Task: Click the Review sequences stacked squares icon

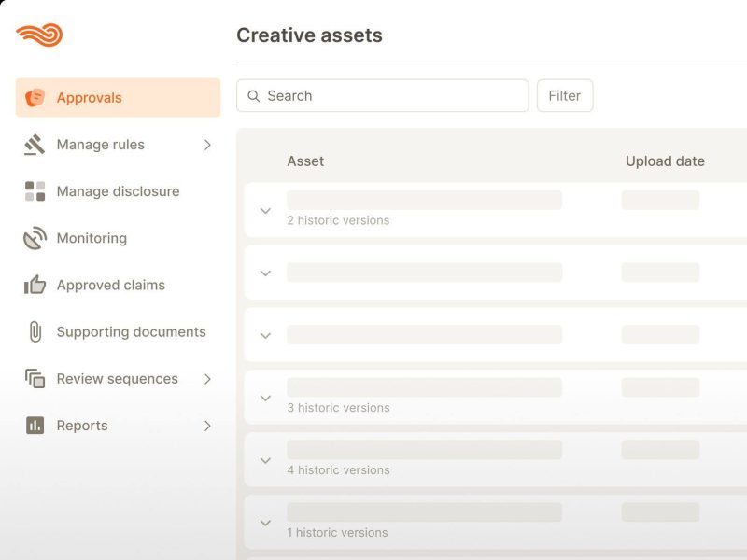Action: pos(35,379)
